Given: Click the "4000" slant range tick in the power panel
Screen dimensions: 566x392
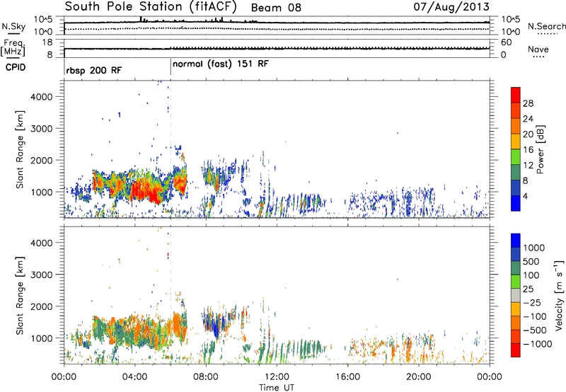Looking at the screenshot, I should [42, 97].
